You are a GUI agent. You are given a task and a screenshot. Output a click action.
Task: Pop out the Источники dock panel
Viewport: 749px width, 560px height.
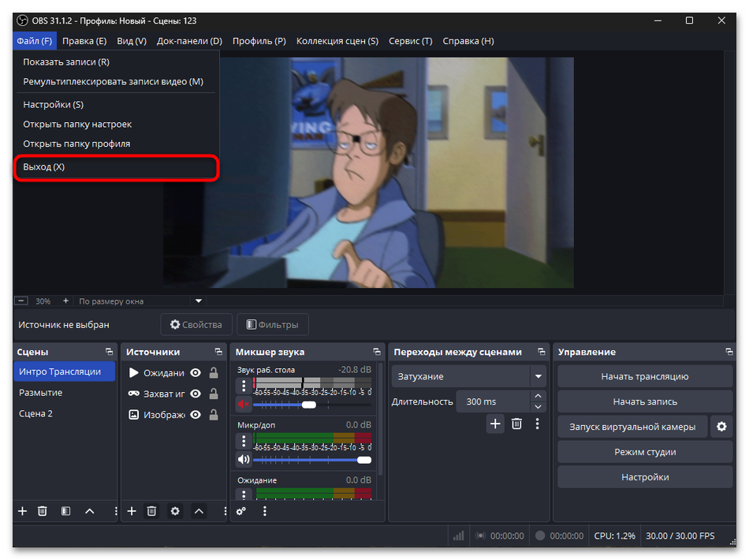coord(218,352)
